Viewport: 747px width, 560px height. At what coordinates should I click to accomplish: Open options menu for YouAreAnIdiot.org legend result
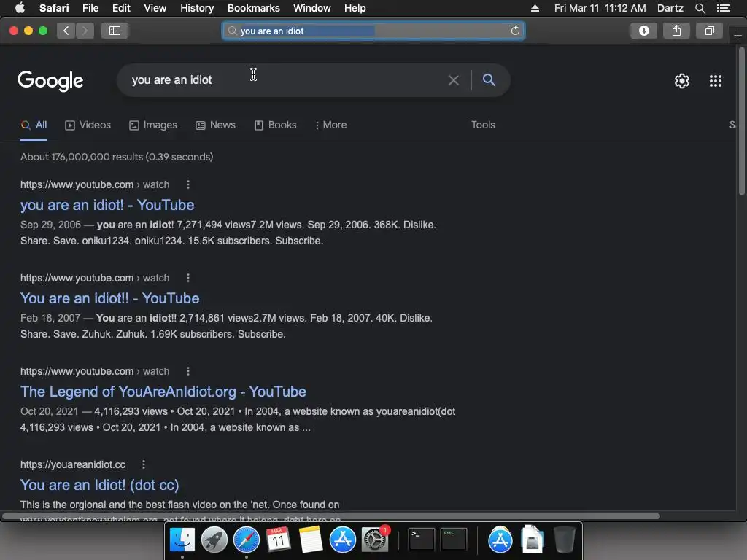[x=188, y=371]
